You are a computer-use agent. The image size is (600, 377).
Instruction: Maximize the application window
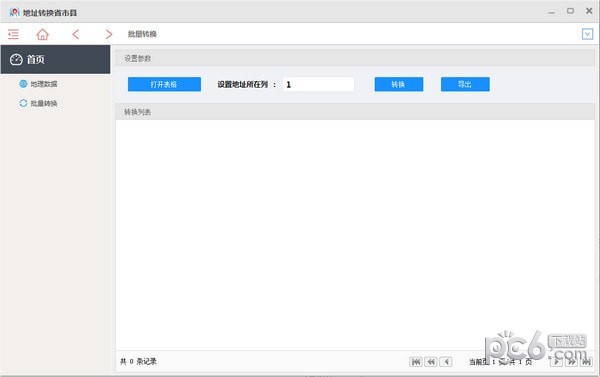coord(570,11)
